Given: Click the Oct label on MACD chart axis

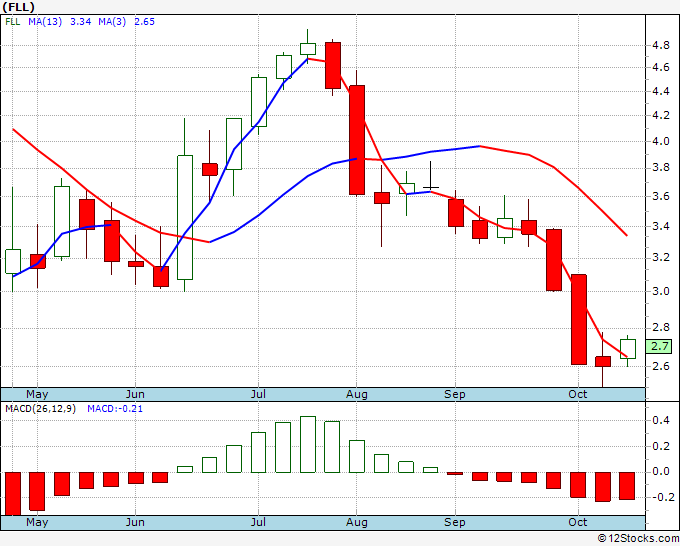Looking at the screenshot, I should pos(578,522).
